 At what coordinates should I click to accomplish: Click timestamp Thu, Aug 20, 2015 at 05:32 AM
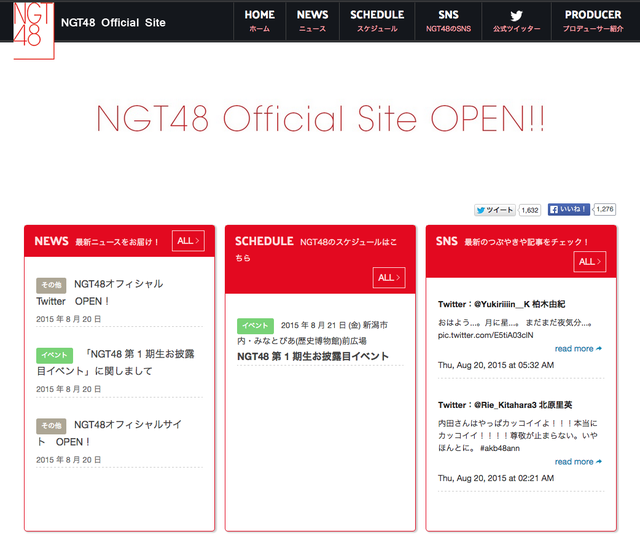coord(496,365)
